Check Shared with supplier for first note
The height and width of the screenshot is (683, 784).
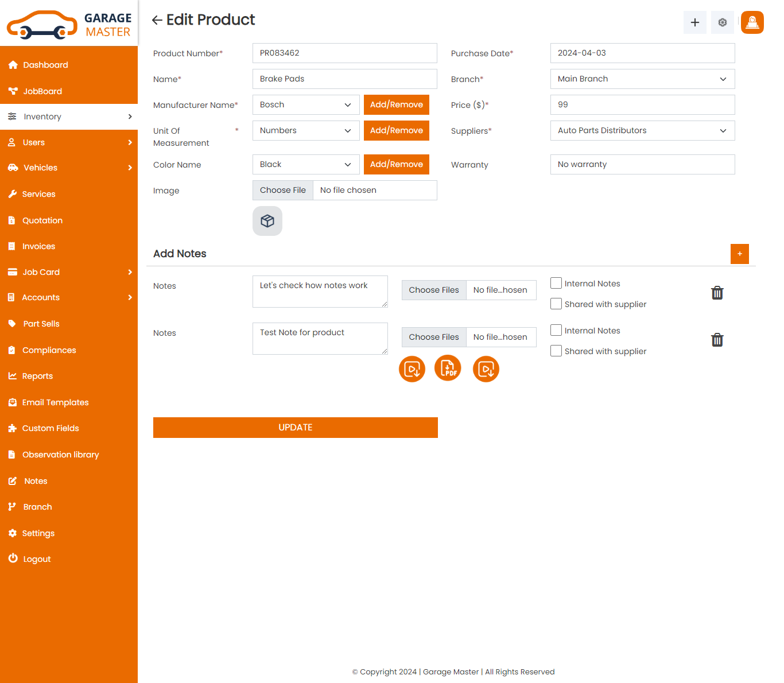(x=556, y=304)
